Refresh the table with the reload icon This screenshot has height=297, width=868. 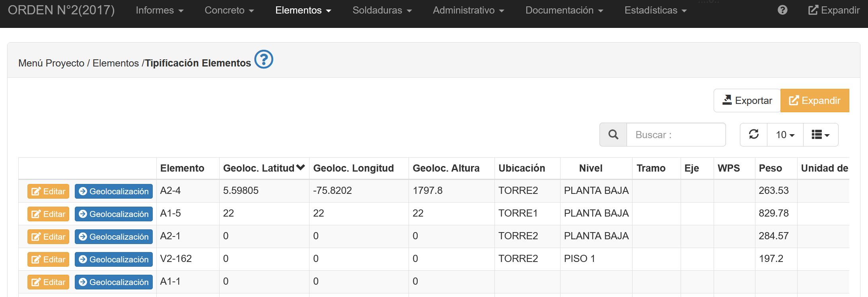click(x=753, y=135)
